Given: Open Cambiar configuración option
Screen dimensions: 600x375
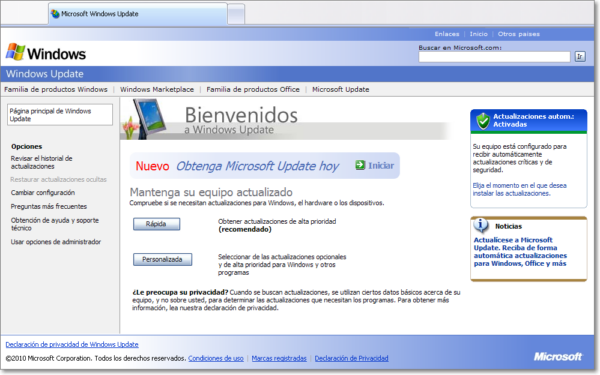Looking at the screenshot, I should (43, 192).
